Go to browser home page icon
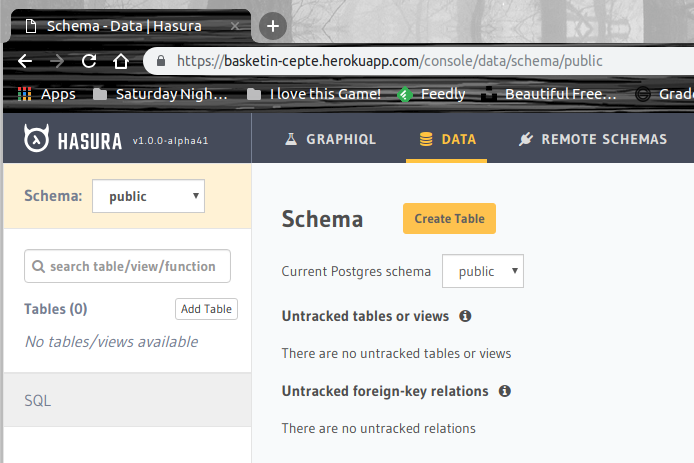Image resolution: width=694 pixels, height=463 pixels. click(x=121, y=61)
